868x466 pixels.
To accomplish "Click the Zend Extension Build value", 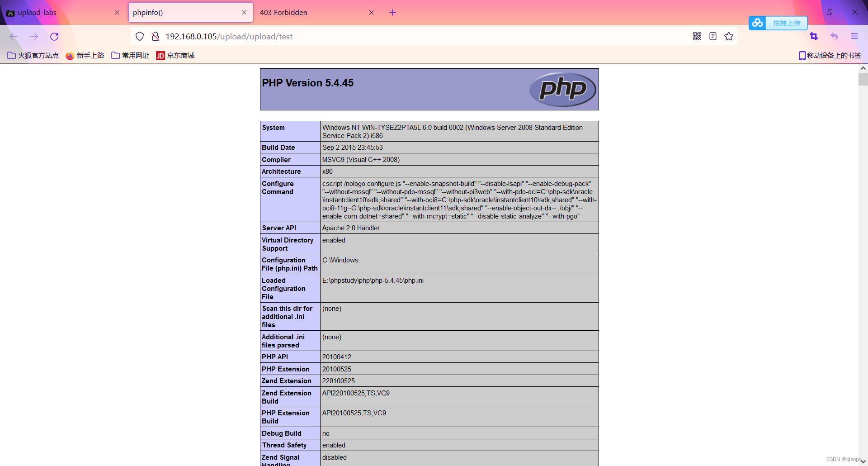I will pyautogui.click(x=356, y=393).
